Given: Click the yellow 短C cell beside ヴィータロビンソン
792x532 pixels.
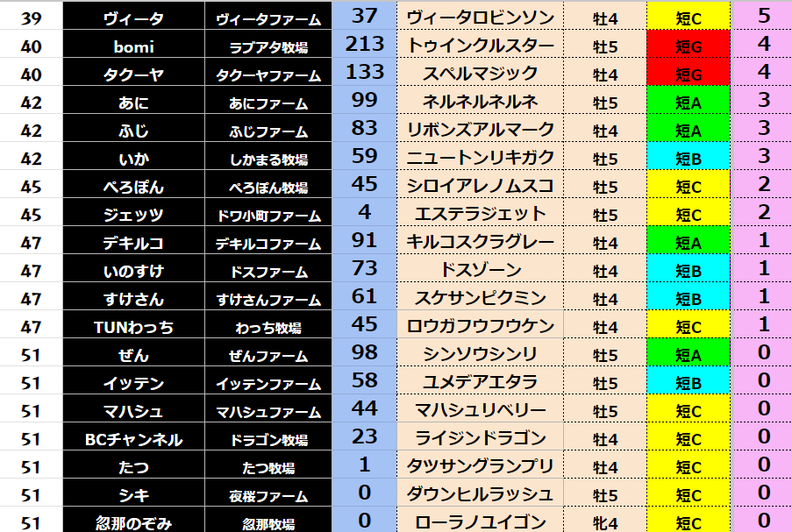Looking at the screenshot, I should pos(688,16).
